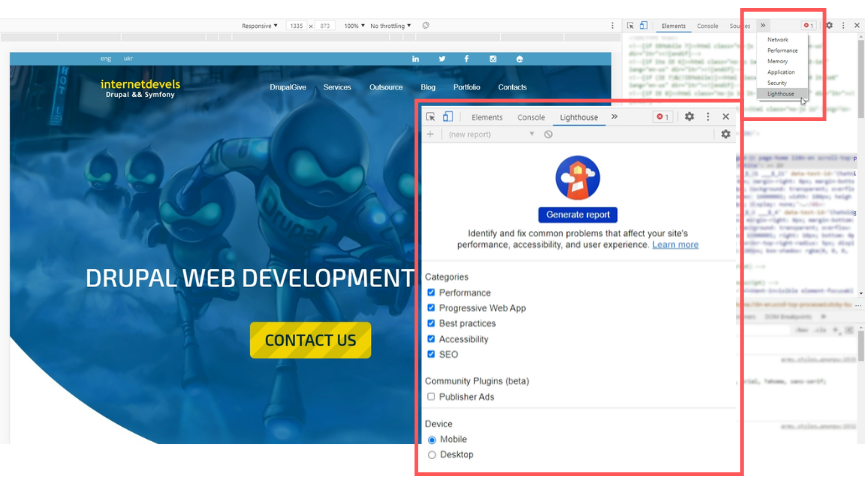Image resolution: width=865 pixels, height=481 pixels.
Task: Uncheck the SEO category
Action: coord(431,354)
